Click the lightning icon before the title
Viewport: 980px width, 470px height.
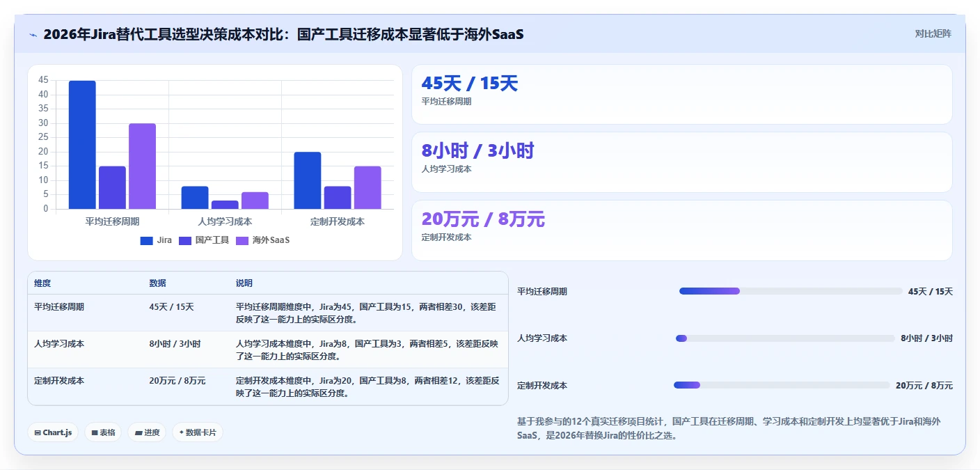tap(33, 34)
